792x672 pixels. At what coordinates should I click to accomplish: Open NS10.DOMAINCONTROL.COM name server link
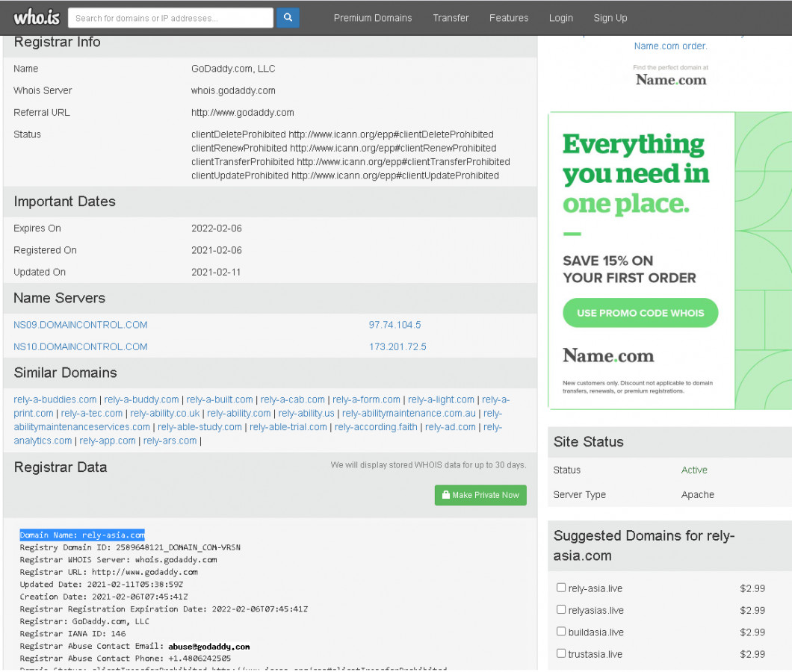point(80,347)
